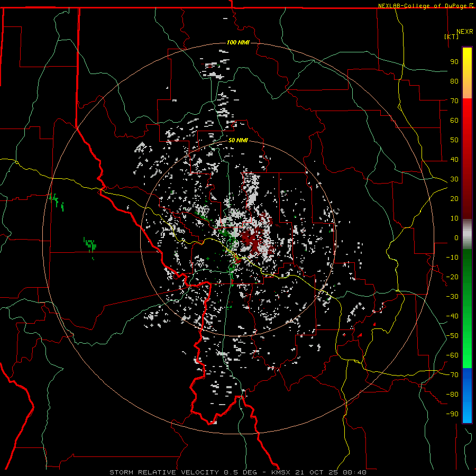
Task: Click the -70 value on velocity scale
Action: [452, 375]
